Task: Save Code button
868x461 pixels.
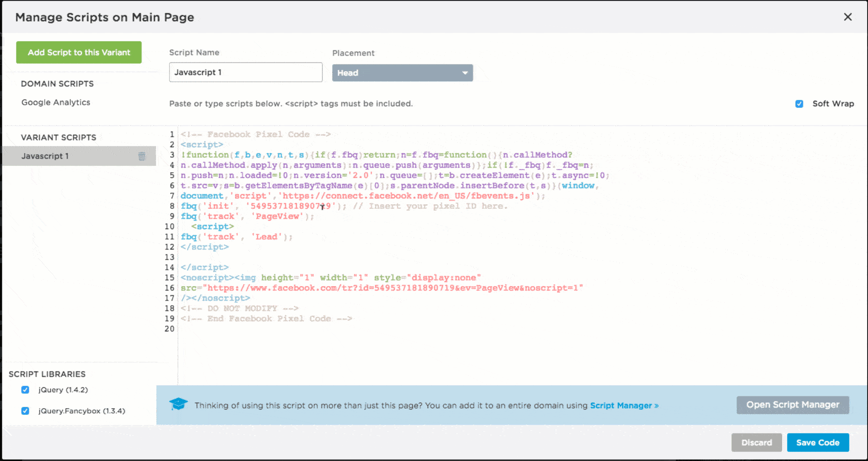Action: [818, 442]
